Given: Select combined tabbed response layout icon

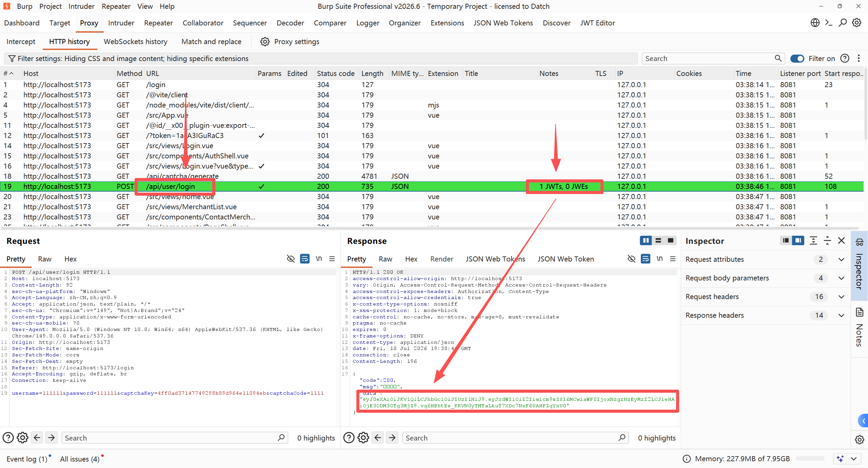Looking at the screenshot, I should [670, 240].
